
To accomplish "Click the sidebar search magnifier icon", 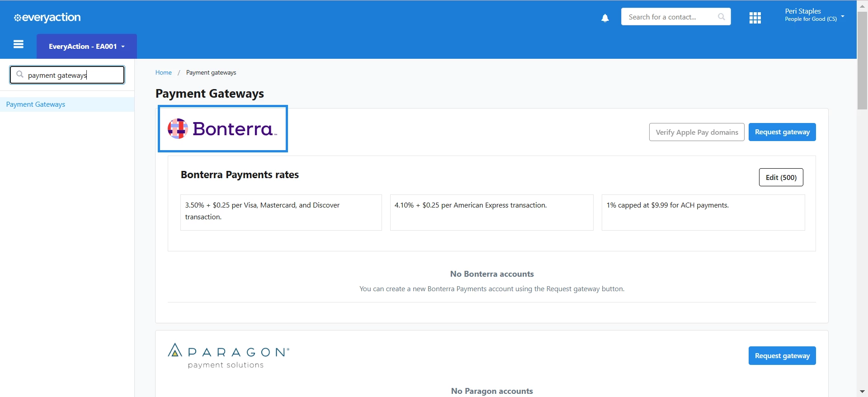I will [20, 75].
